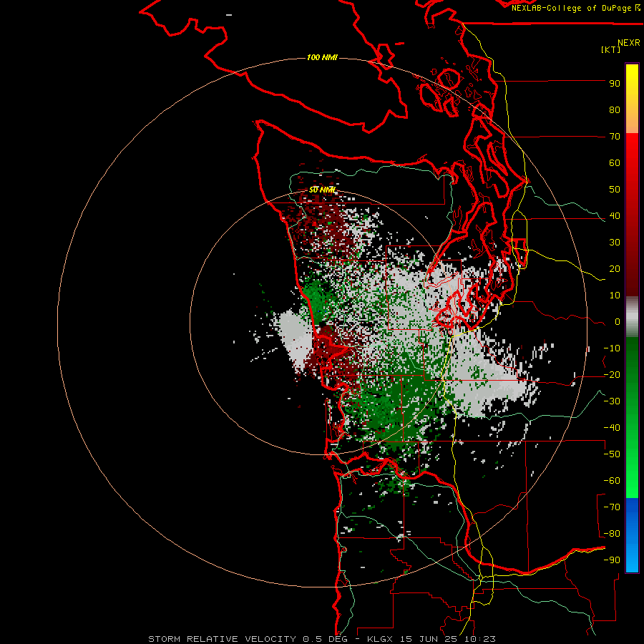Select the -50 value on velocity scale

click(612, 454)
